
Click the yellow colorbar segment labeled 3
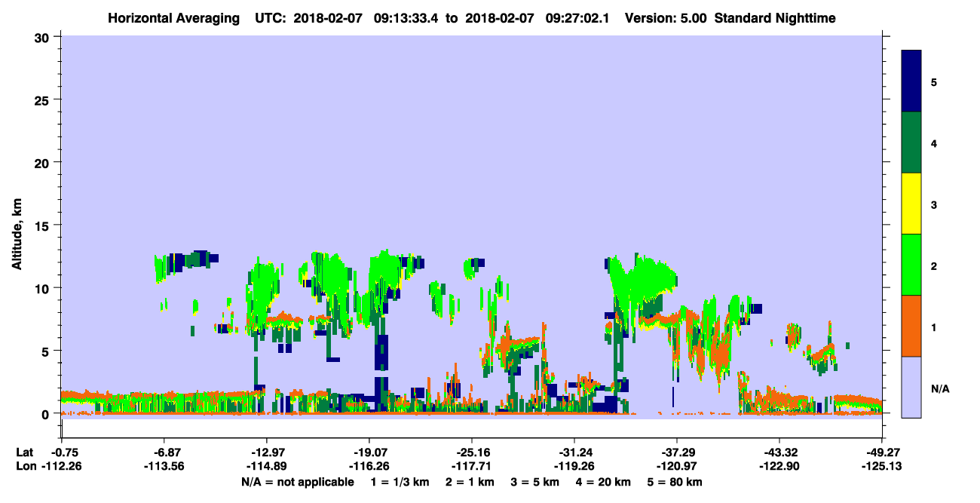point(911,204)
